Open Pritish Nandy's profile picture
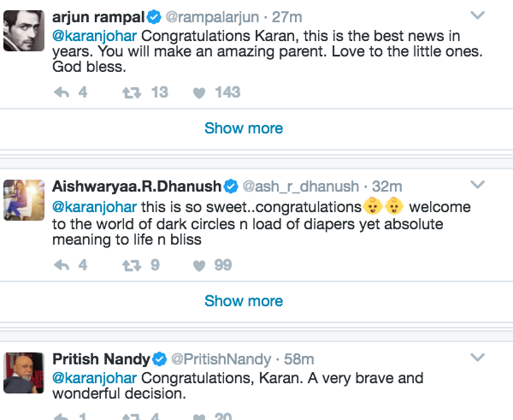Viewport: 513px width, 420px height. pos(24,372)
